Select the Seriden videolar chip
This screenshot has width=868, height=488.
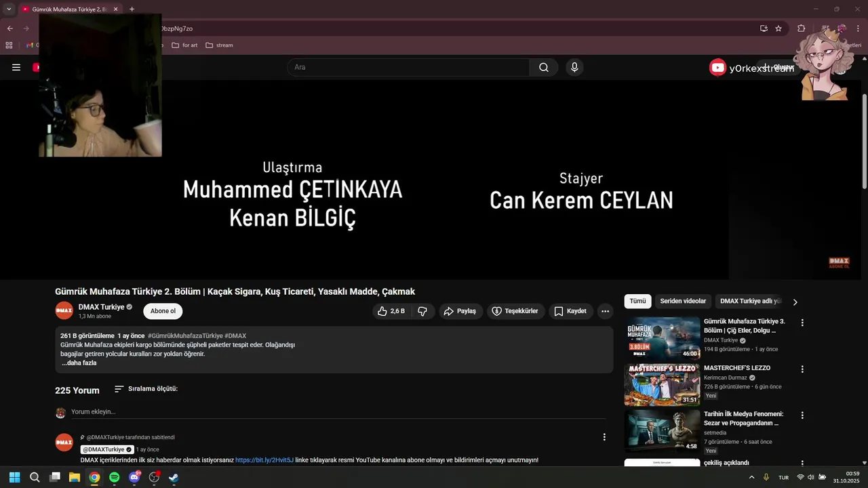pos(683,301)
